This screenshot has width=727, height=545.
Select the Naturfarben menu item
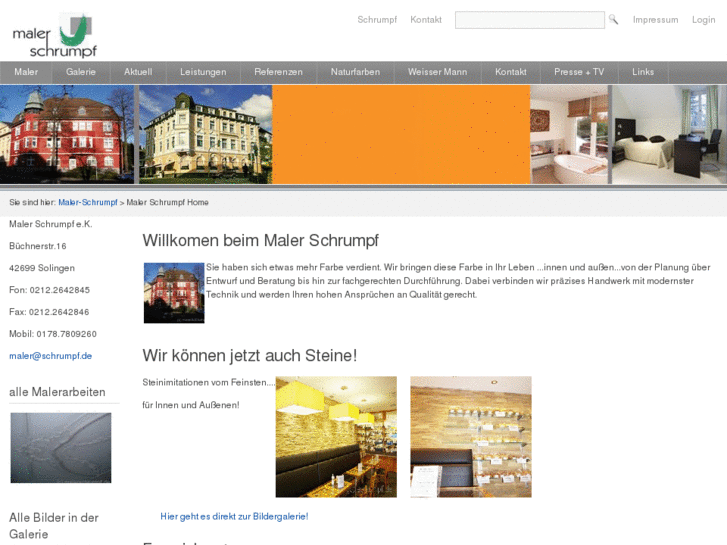coord(355,72)
